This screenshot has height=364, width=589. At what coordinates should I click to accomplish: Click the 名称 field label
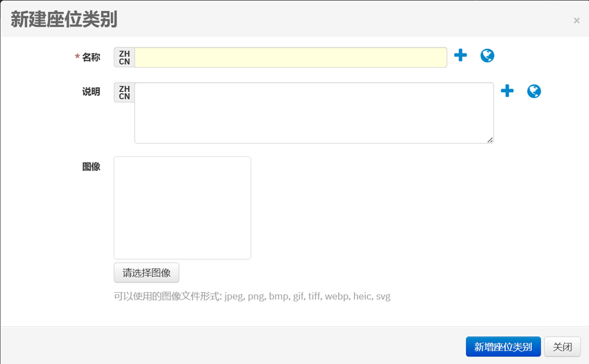coord(91,58)
